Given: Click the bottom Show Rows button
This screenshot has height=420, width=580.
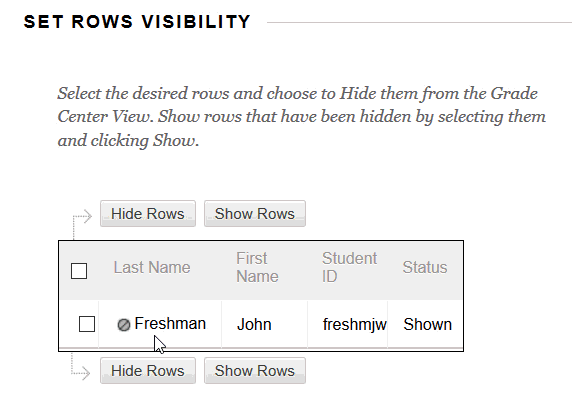Looking at the screenshot, I should 254,370.
